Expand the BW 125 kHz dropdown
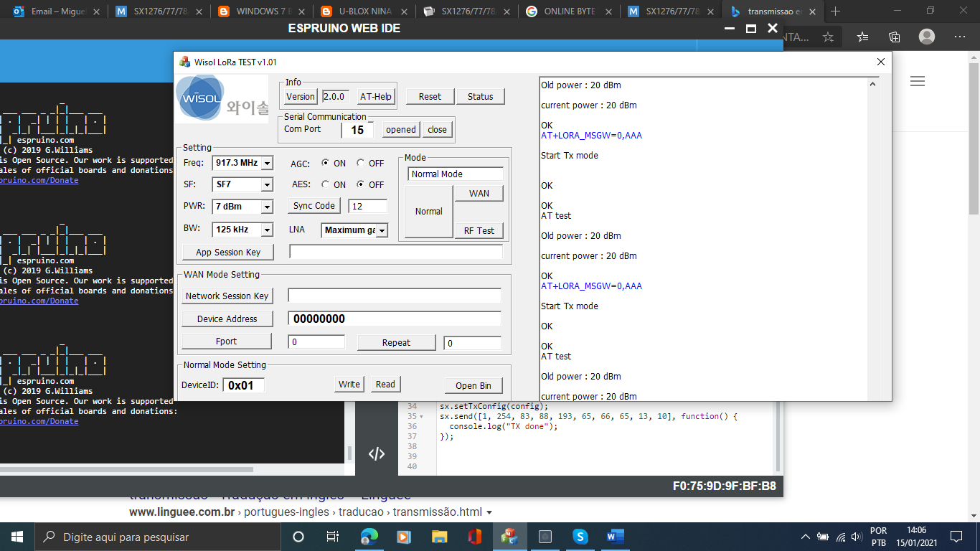Screen dimensions: 980x551 click(x=268, y=230)
